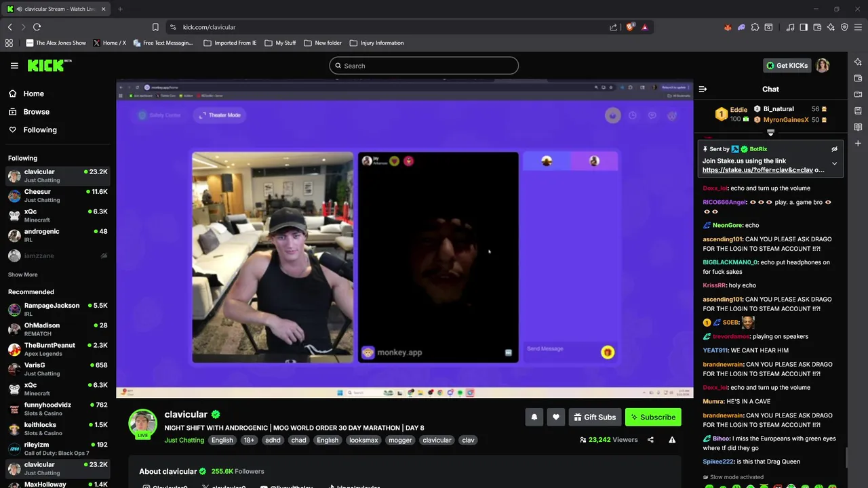
Task: Toggle follow with heart button
Action: click(x=556, y=418)
